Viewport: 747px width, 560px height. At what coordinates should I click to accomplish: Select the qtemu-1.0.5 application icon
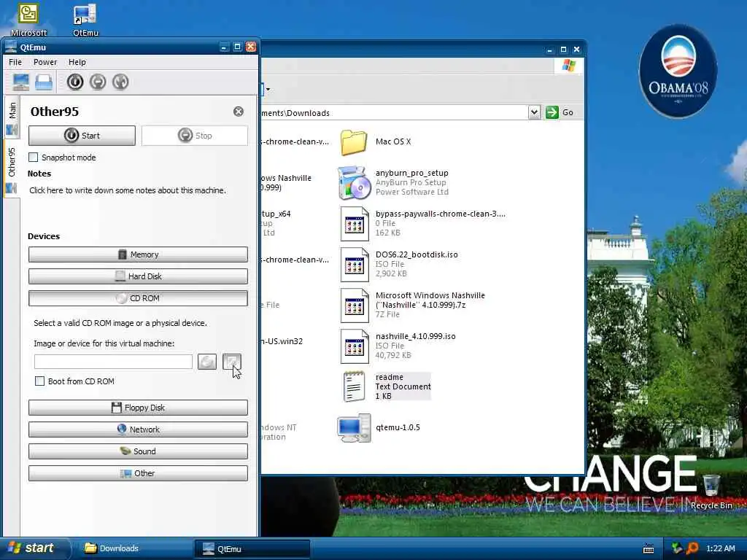tap(354, 428)
